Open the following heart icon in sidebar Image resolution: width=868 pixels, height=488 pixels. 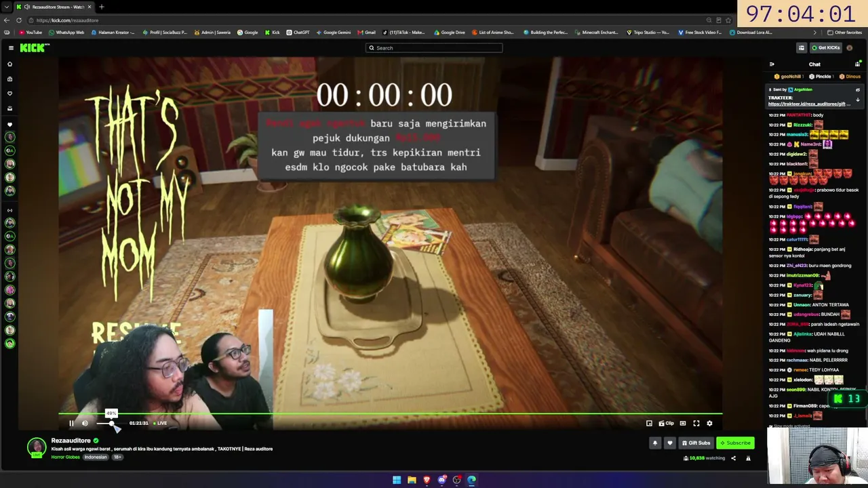point(9,94)
